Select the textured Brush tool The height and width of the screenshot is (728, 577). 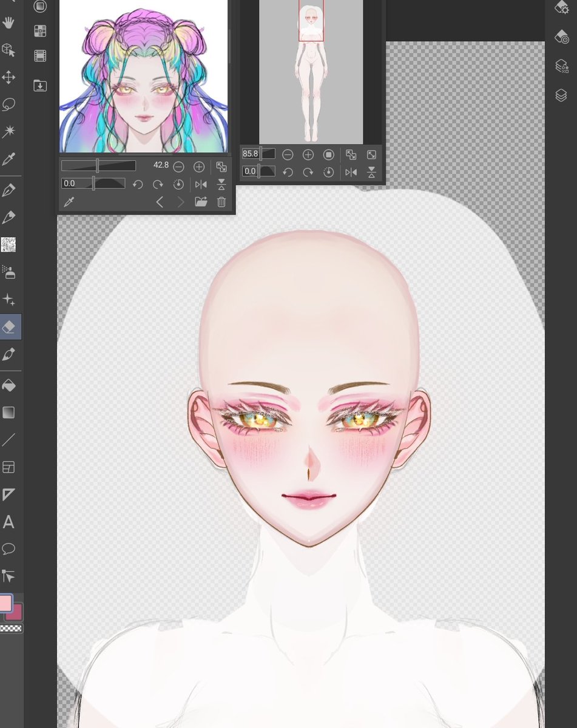(8, 244)
